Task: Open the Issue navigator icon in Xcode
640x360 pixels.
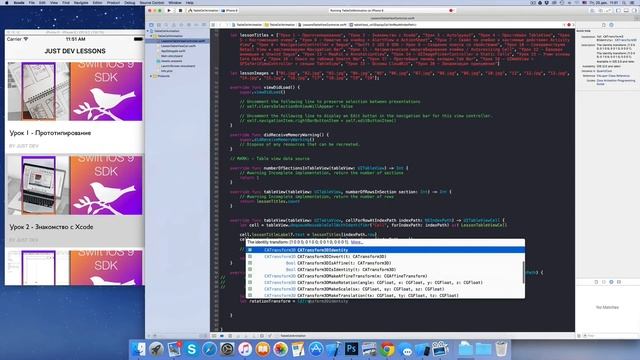Action: coord(173,25)
